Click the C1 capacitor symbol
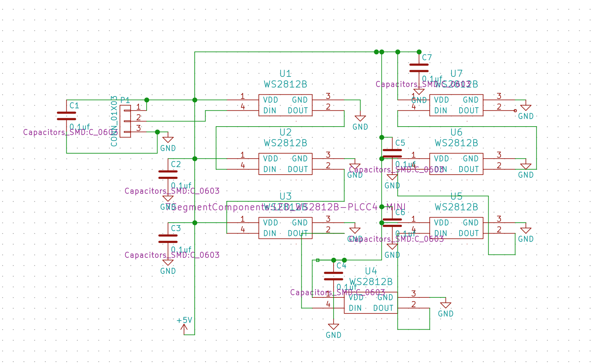Viewport: 595px width, 364px height. pyautogui.click(x=66, y=116)
